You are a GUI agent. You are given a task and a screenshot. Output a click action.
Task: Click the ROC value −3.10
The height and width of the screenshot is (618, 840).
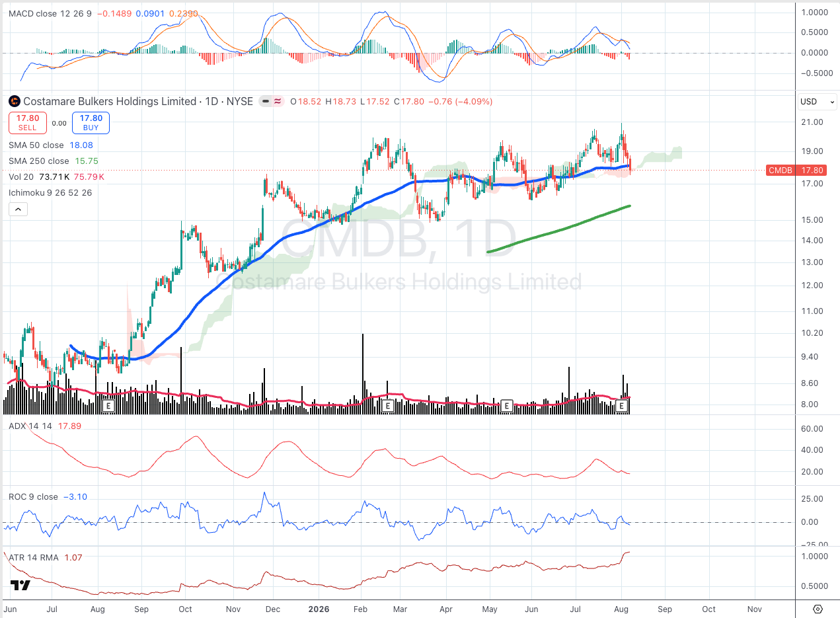[x=75, y=497]
